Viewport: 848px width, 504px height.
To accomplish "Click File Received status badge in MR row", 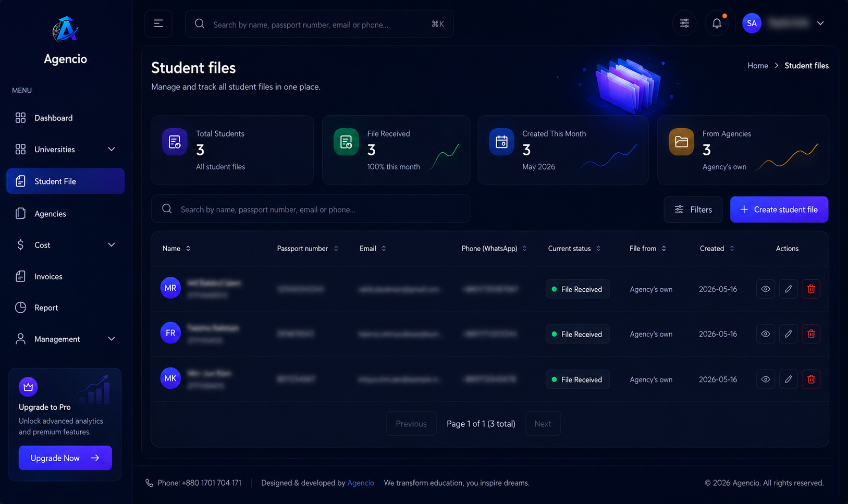I will 577,289.
